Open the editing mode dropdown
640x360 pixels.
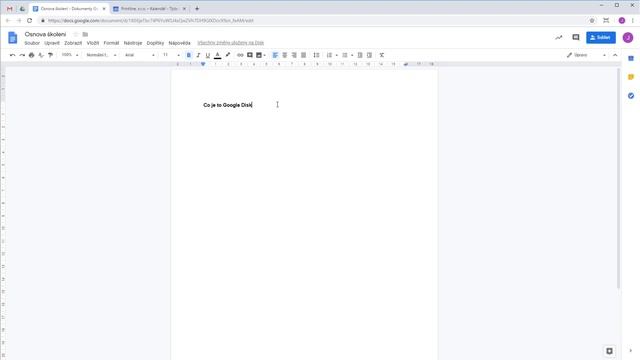point(586,55)
